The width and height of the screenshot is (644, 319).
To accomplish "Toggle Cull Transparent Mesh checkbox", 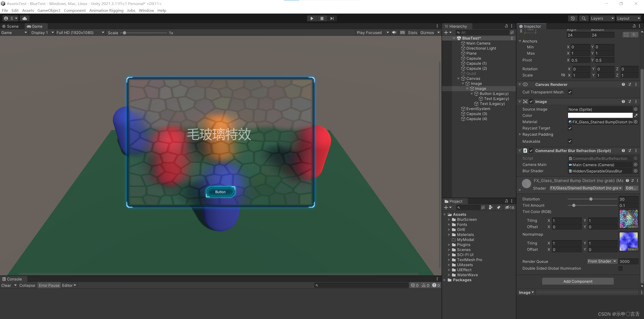I will tap(570, 92).
